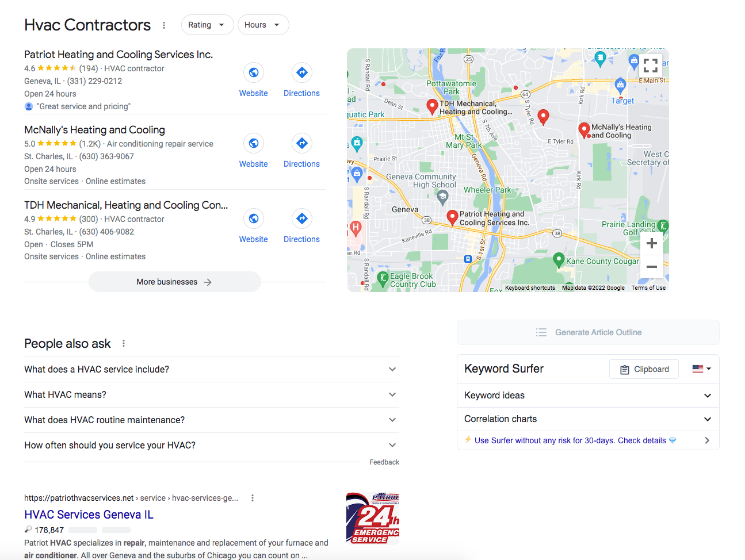Click Prairie Landing Golf map pin
745x560 pixels.
click(663, 226)
